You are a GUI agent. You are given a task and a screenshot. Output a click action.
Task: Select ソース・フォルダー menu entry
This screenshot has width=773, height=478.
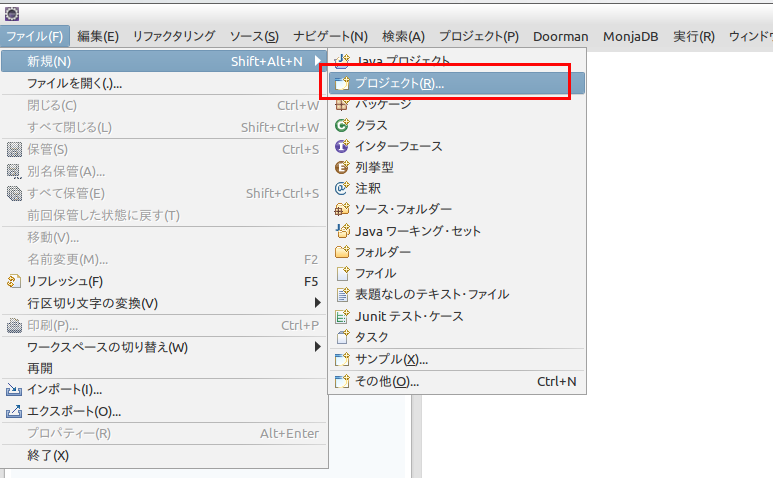pyautogui.click(x=457, y=209)
